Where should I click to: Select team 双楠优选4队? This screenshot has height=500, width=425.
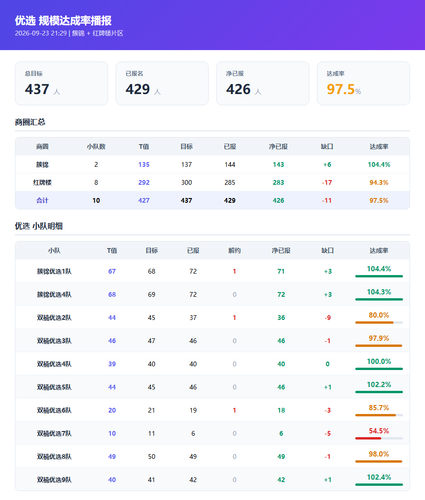(54, 364)
